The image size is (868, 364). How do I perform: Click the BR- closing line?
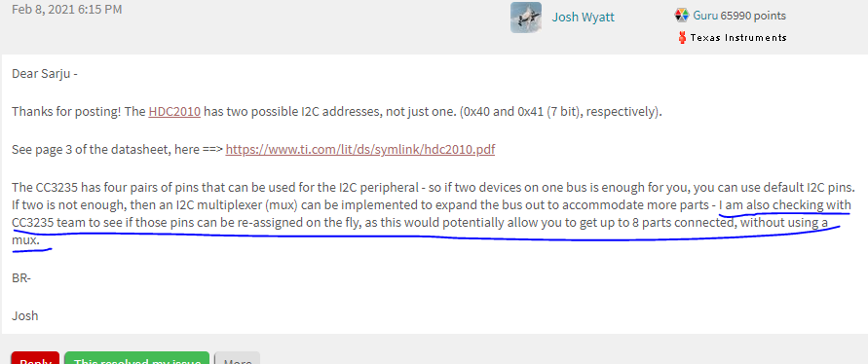[21, 278]
